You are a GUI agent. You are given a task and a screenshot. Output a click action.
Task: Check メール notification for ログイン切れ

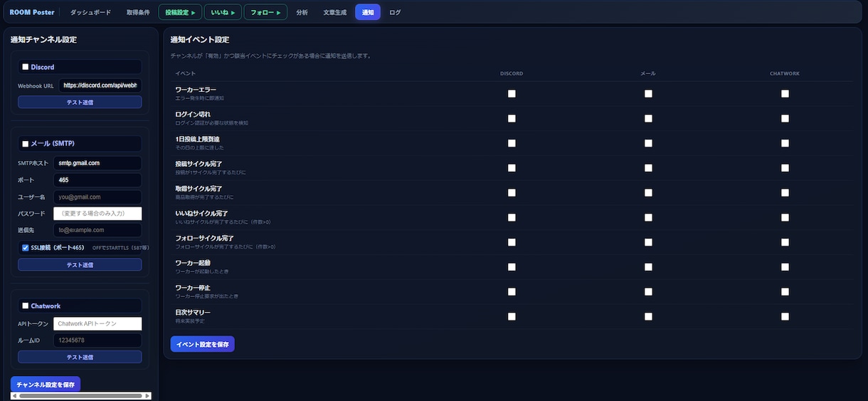(648, 118)
